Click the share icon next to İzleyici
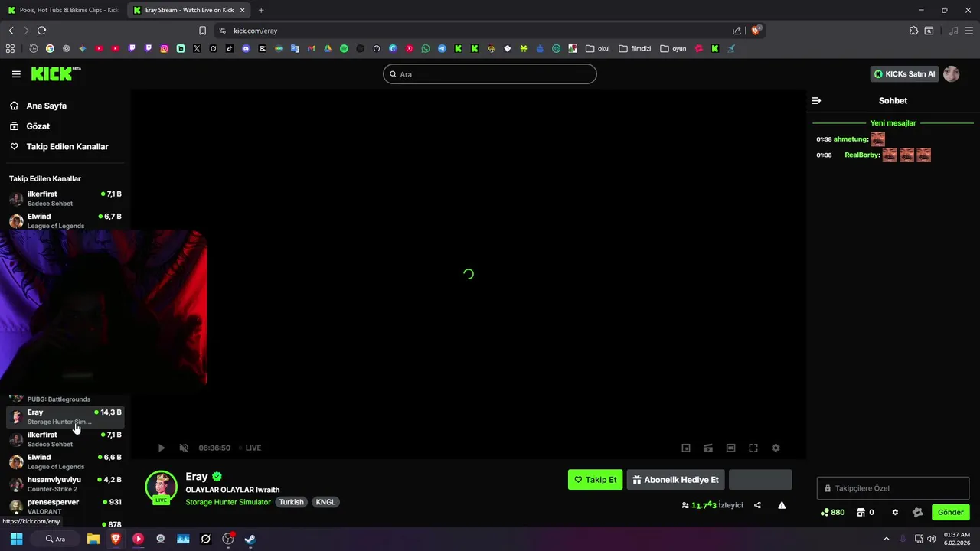 point(757,505)
